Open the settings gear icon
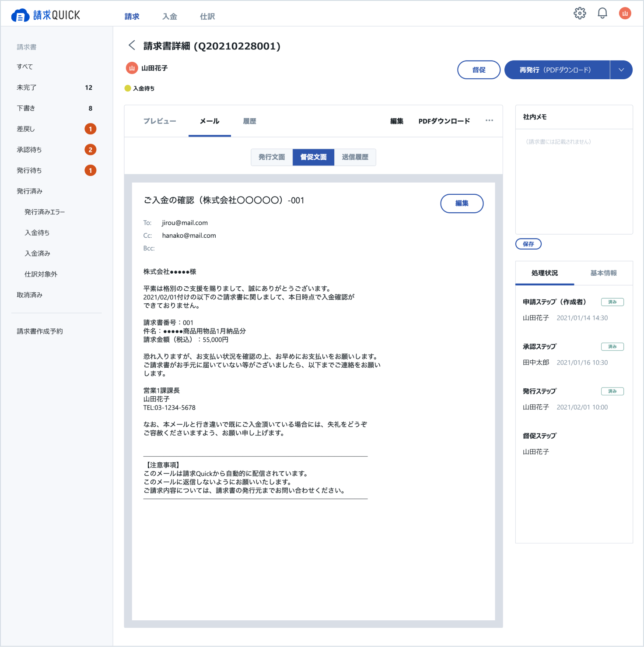This screenshot has width=644, height=647. point(580,13)
